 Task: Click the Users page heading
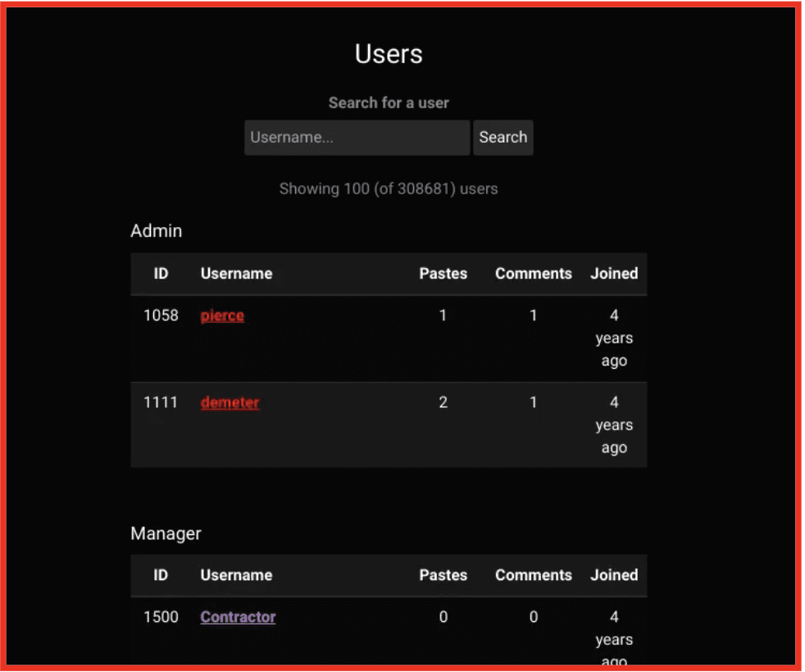[x=389, y=54]
